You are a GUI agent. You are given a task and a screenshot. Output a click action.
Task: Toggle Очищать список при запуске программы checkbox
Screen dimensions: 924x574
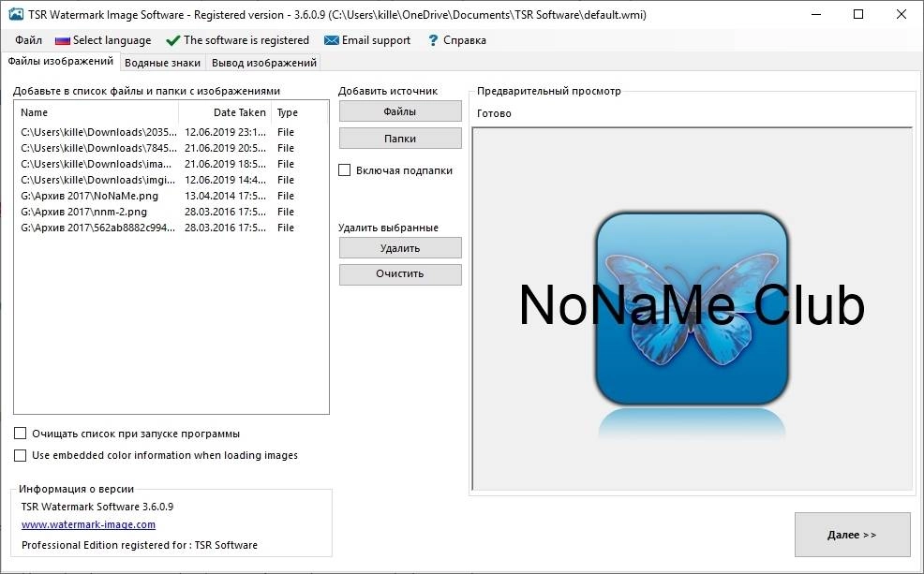click(20, 434)
